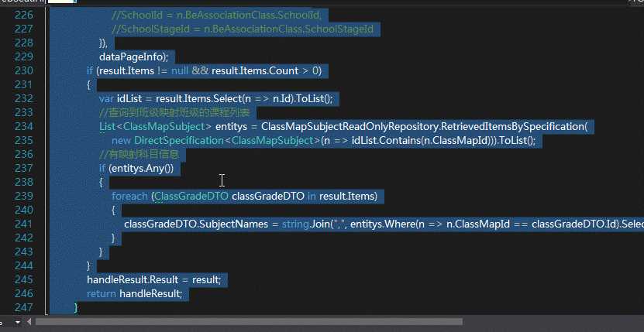Click 'classGradeDTO.SubjectNames' on line 241
The width and height of the screenshot is (644, 332).
click(196, 224)
